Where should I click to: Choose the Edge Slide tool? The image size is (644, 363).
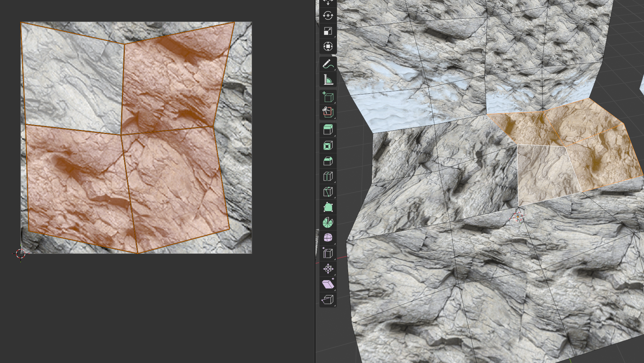coord(328,253)
